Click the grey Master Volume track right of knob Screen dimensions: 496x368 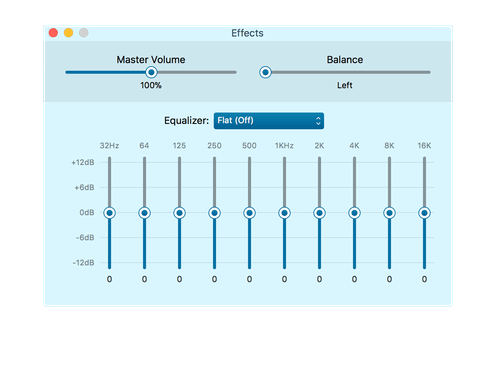197,72
